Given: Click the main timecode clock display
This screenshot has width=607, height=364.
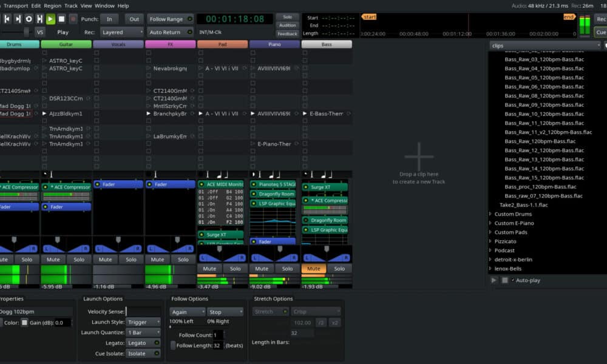Looking at the screenshot, I should pyautogui.click(x=235, y=19).
